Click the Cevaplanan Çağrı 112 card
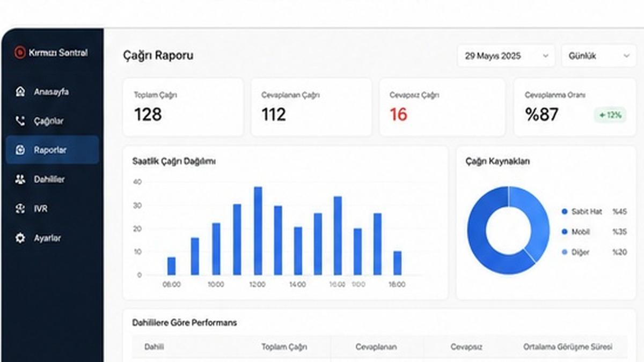The height and width of the screenshot is (362, 644). [311, 107]
